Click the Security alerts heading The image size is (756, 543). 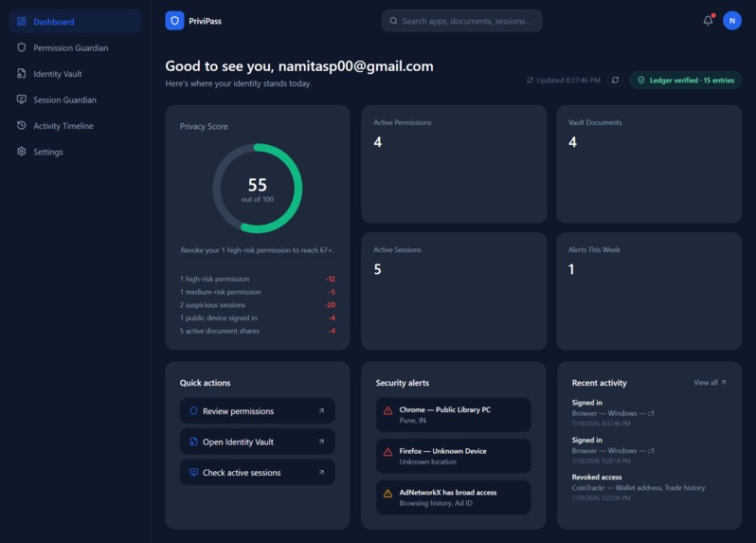pyautogui.click(x=402, y=383)
